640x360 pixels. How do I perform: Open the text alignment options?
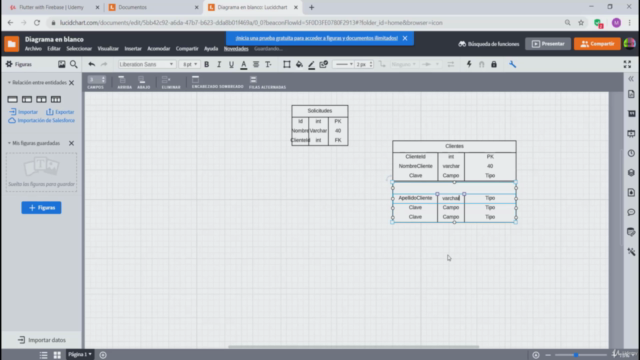(x=256, y=64)
